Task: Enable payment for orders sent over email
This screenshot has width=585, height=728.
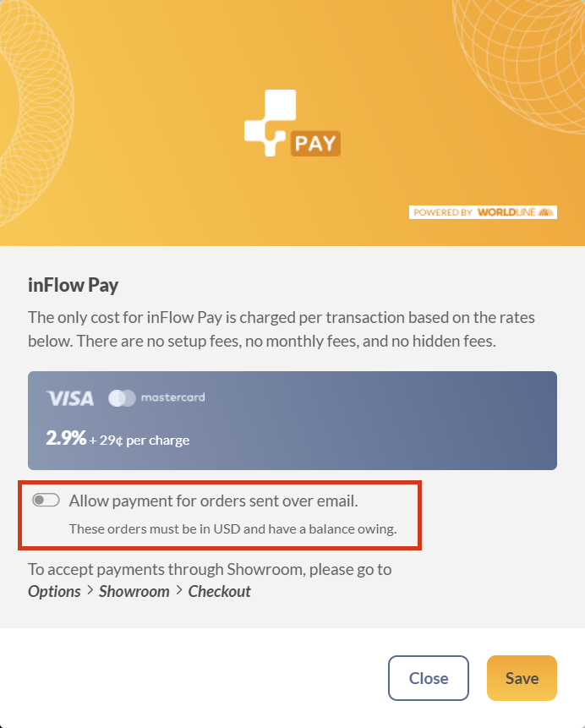Action: coord(46,500)
